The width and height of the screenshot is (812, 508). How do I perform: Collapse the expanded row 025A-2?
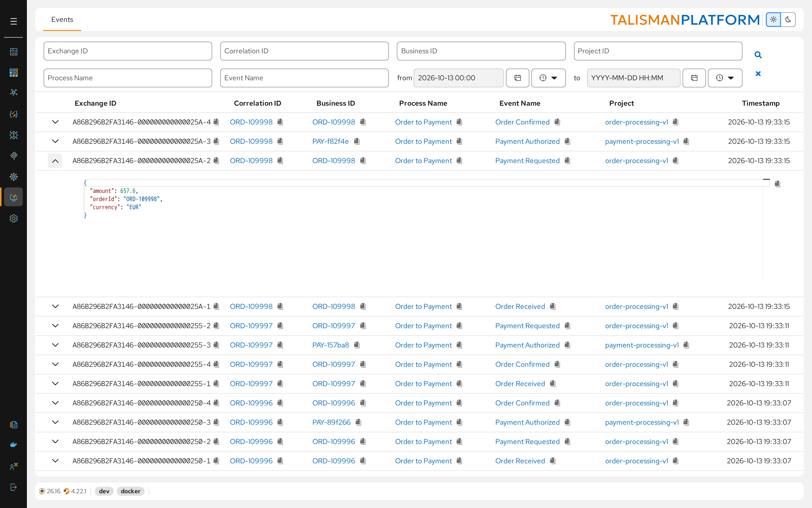coord(55,161)
